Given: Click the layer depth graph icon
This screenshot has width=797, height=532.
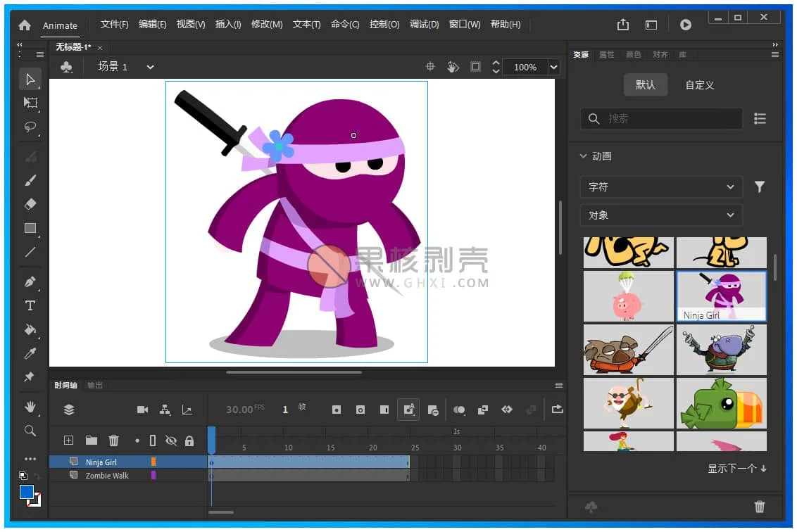Looking at the screenshot, I should click(x=187, y=410).
